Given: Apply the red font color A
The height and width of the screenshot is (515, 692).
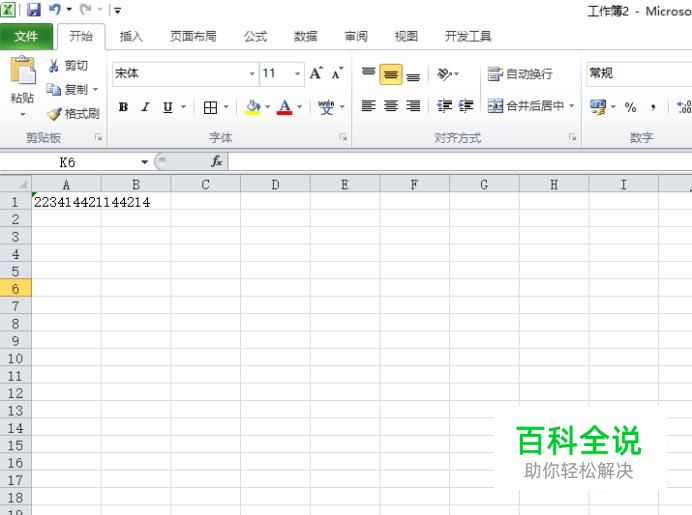Looking at the screenshot, I should [x=285, y=107].
